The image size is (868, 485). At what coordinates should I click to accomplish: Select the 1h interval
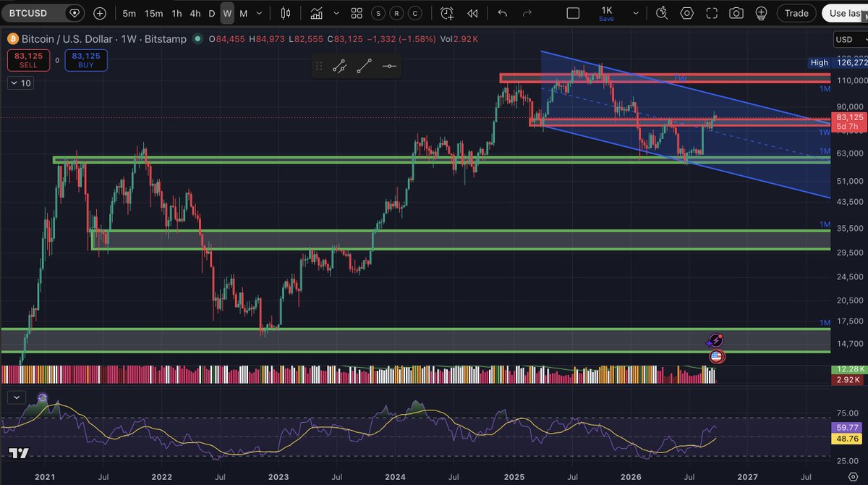[176, 13]
